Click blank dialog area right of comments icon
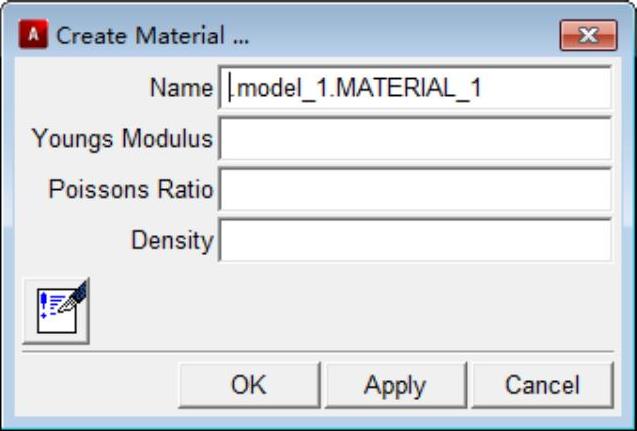Image resolution: width=637 pixels, height=431 pixels. (x=350, y=310)
